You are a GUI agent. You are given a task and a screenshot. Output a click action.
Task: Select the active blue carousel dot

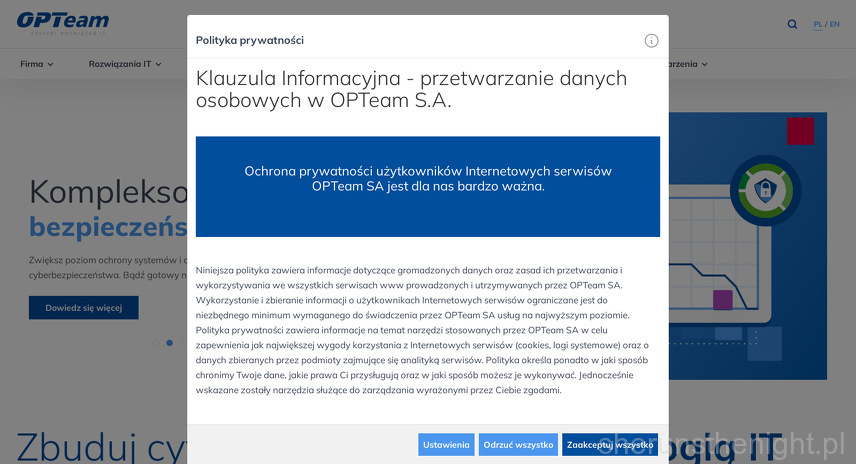(x=170, y=343)
